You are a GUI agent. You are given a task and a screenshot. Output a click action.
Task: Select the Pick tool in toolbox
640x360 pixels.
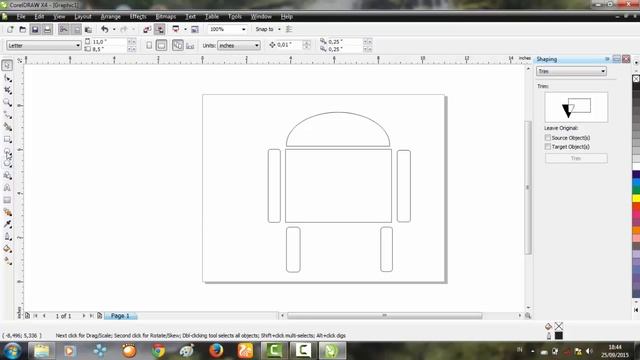click(x=7, y=65)
